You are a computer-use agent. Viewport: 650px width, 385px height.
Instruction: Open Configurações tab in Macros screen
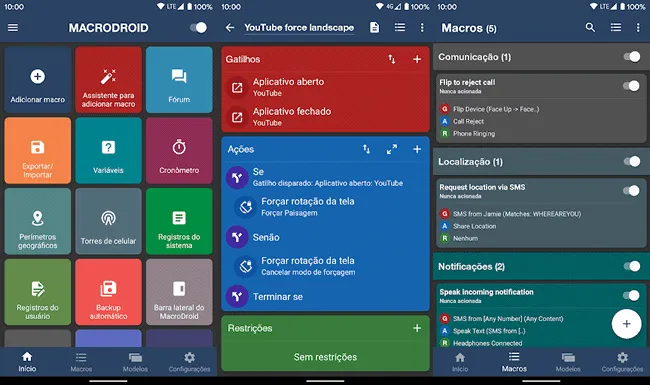click(x=622, y=362)
